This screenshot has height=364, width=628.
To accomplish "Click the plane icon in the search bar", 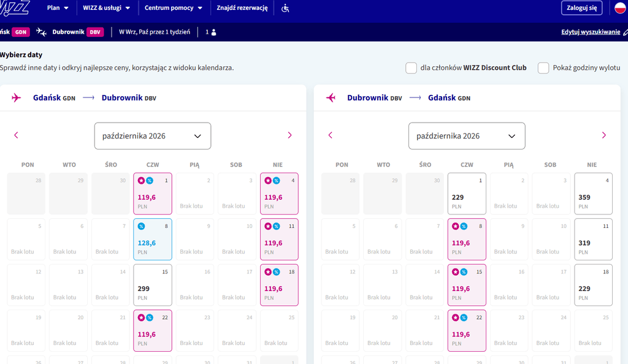I will click(41, 32).
